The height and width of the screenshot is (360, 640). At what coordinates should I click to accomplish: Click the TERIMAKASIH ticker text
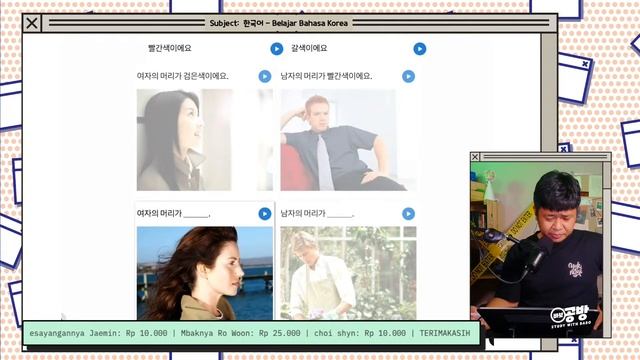click(445, 333)
